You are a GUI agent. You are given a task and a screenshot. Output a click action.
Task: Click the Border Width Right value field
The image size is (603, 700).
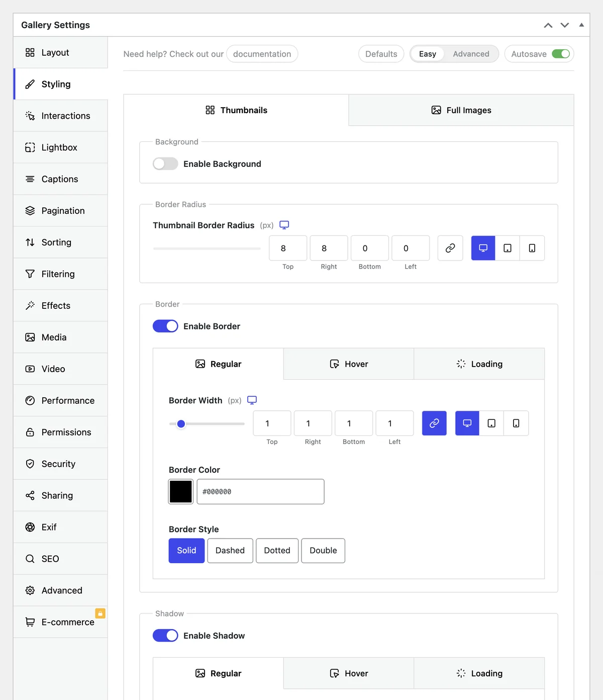[313, 423]
